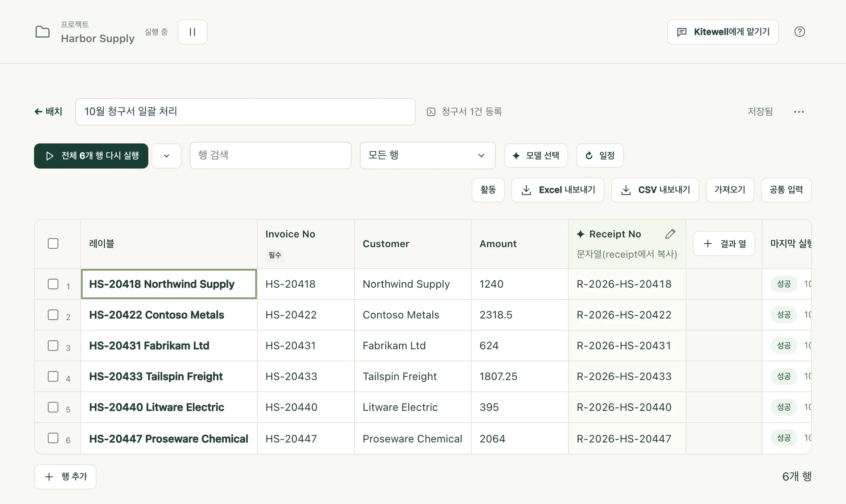Click 가져오기 import button
The image size is (846, 504).
click(730, 190)
